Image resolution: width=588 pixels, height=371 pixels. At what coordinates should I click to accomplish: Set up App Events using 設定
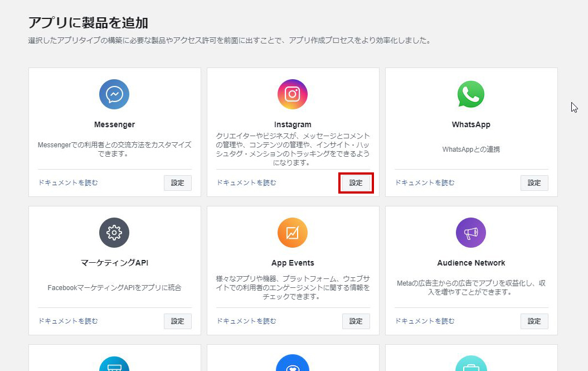(x=356, y=321)
